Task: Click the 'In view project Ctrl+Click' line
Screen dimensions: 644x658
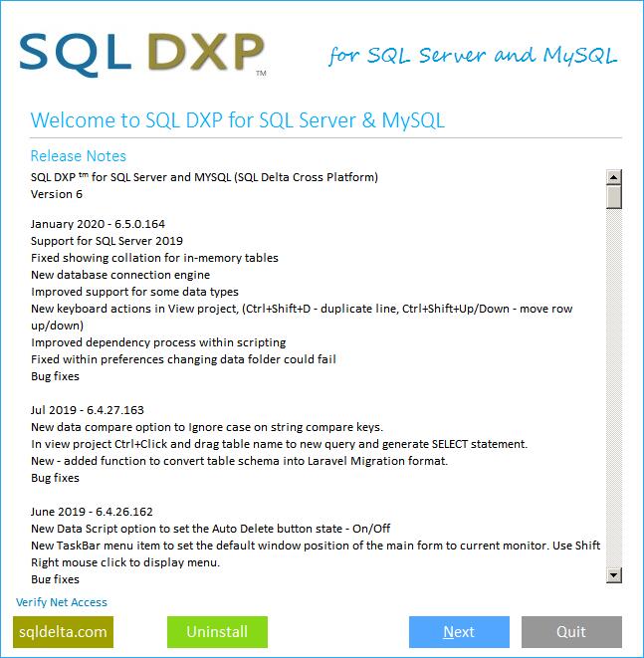Action: coord(279,444)
